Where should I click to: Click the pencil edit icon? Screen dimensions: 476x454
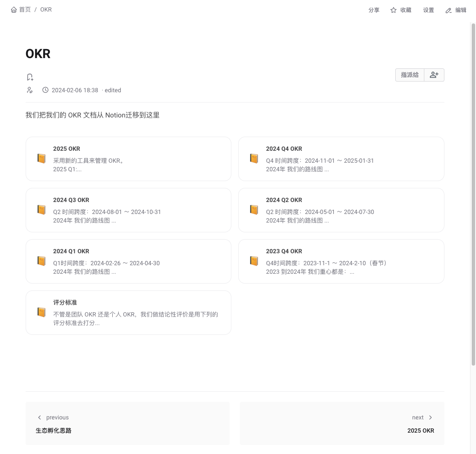point(448,10)
